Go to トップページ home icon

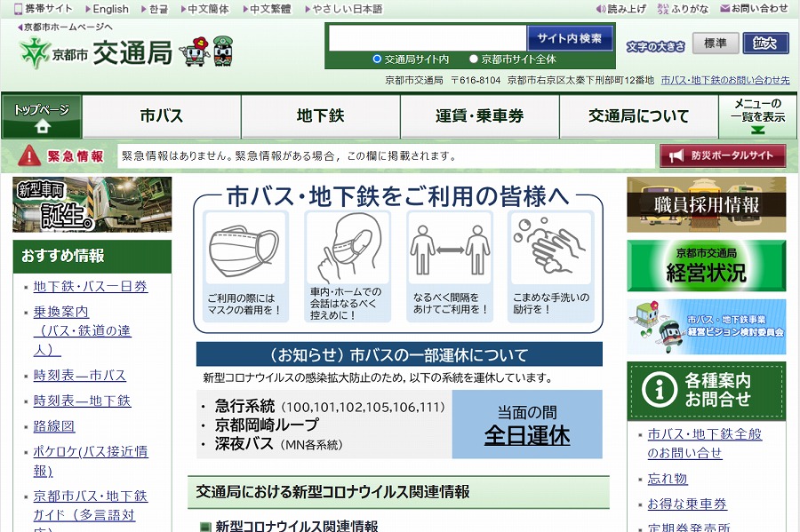pyautogui.click(x=41, y=116)
